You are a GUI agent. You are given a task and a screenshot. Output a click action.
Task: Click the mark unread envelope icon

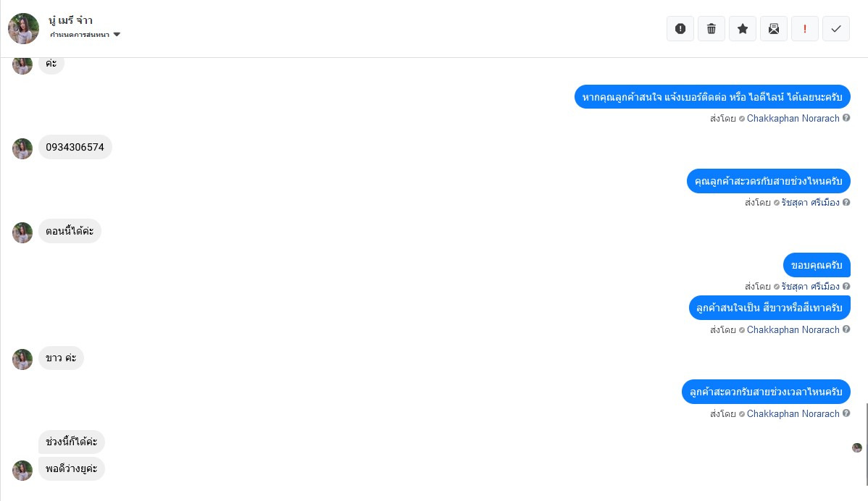click(x=773, y=29)
